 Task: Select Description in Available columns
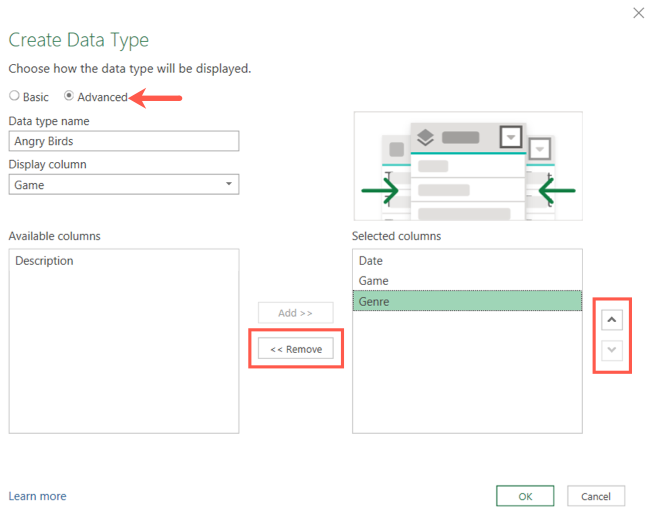[x=44, y=261]
